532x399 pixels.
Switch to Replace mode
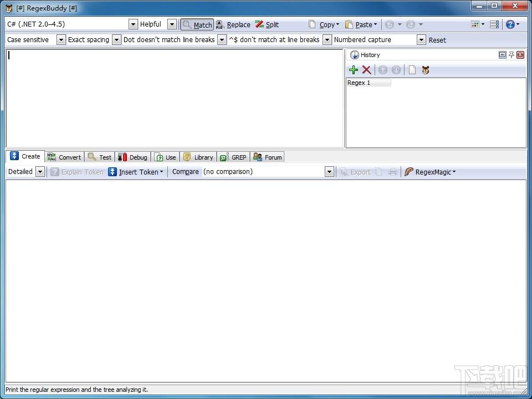pos(233,24)
